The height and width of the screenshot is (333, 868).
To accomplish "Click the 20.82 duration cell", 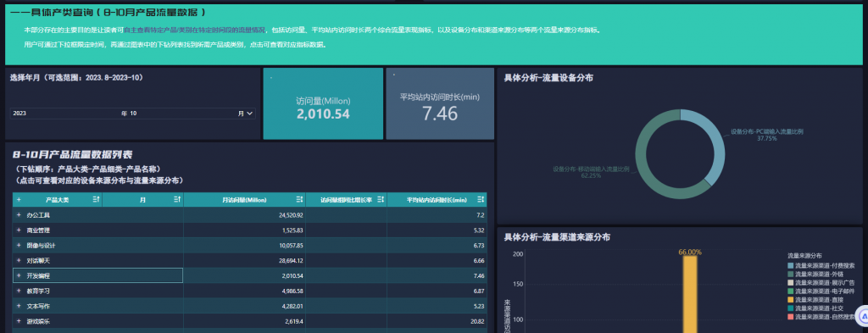I will click(x=437, y=321).
